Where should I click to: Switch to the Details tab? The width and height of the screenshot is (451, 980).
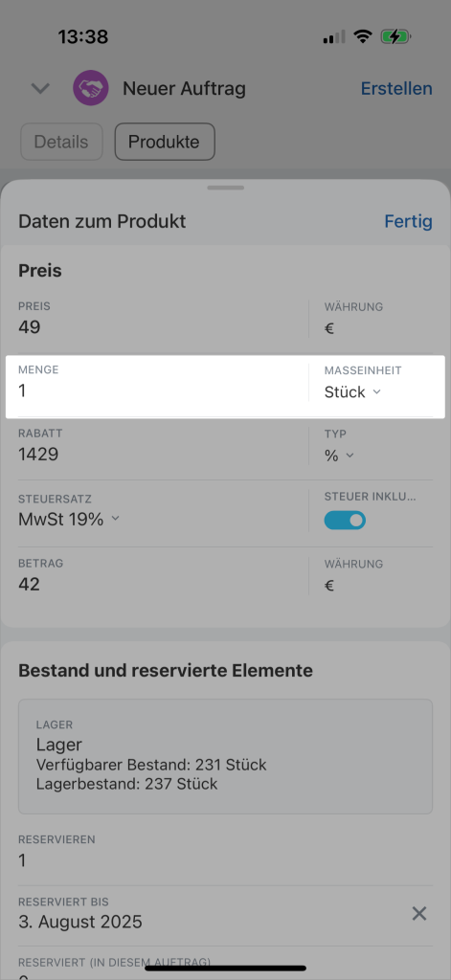[x=62, y=142]
